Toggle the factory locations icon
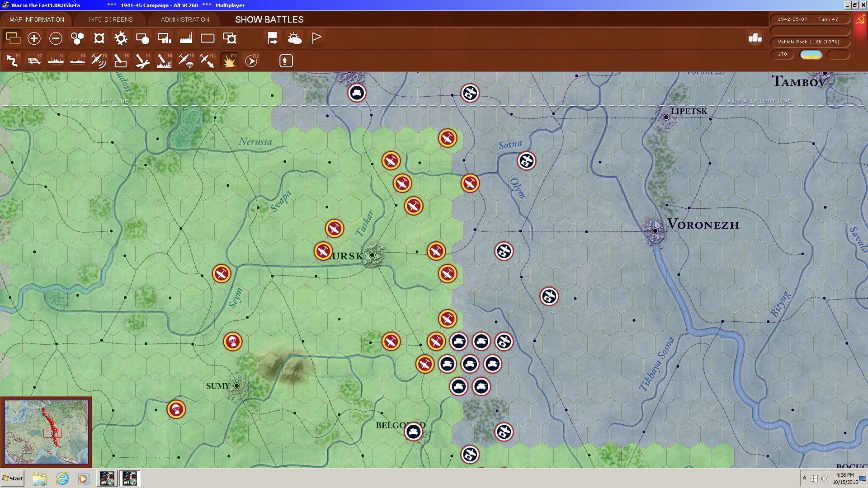The image size is (868, 488). (186, 38)
